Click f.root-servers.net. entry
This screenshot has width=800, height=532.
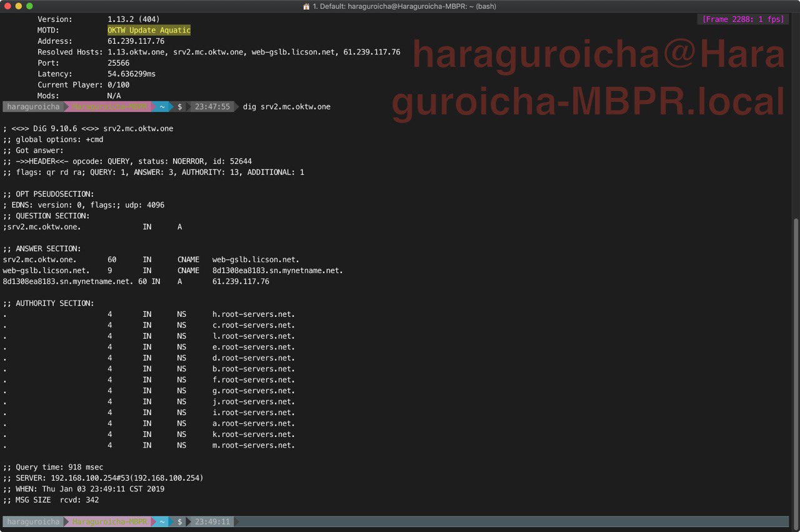pos(254,380)
